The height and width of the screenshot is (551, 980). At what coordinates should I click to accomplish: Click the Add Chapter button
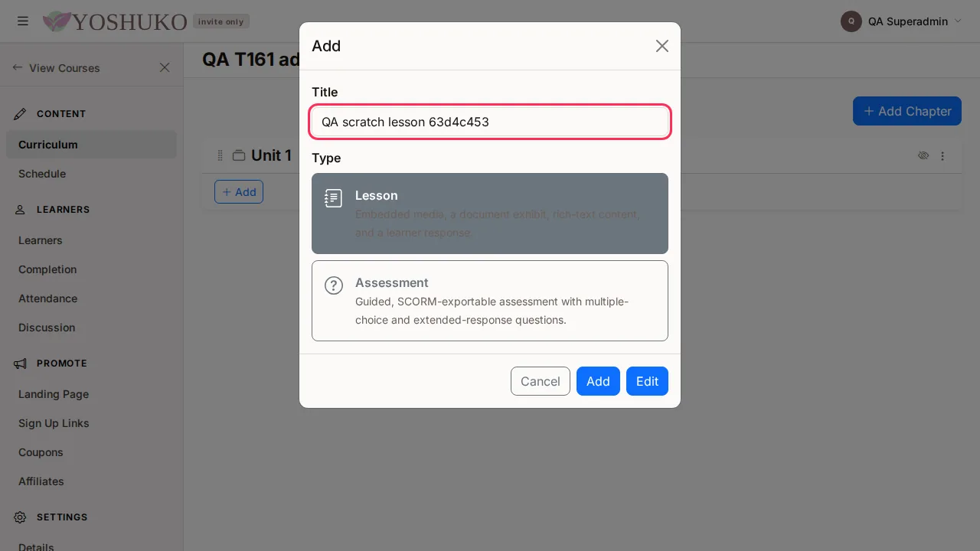907,111
